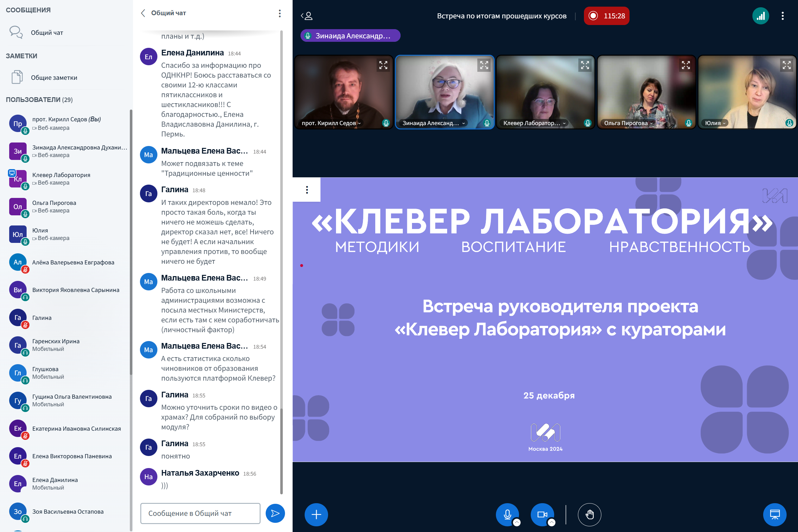Viewport: 798px width, 532px height.
Task: Open the dropdown on Ольга Пирогова's video name
Action: click(651, 123)
